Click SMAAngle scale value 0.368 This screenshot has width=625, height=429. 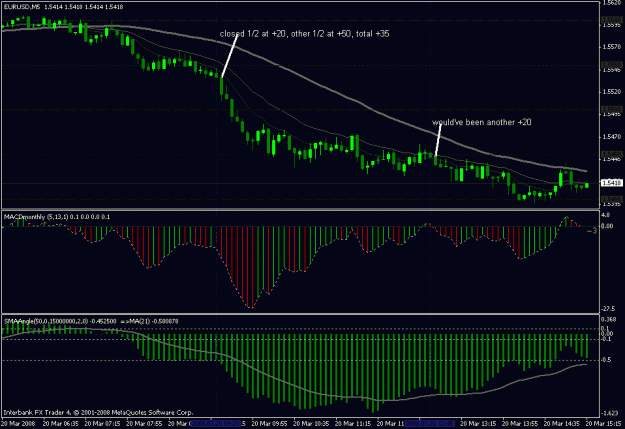tap(607, 319)
